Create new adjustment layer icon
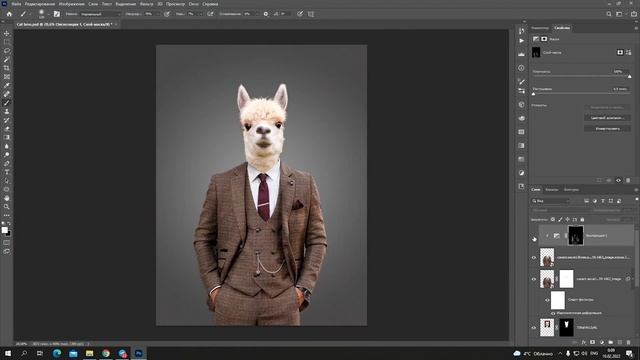Screen dimensions: 640x360 (x=602, y=342)
